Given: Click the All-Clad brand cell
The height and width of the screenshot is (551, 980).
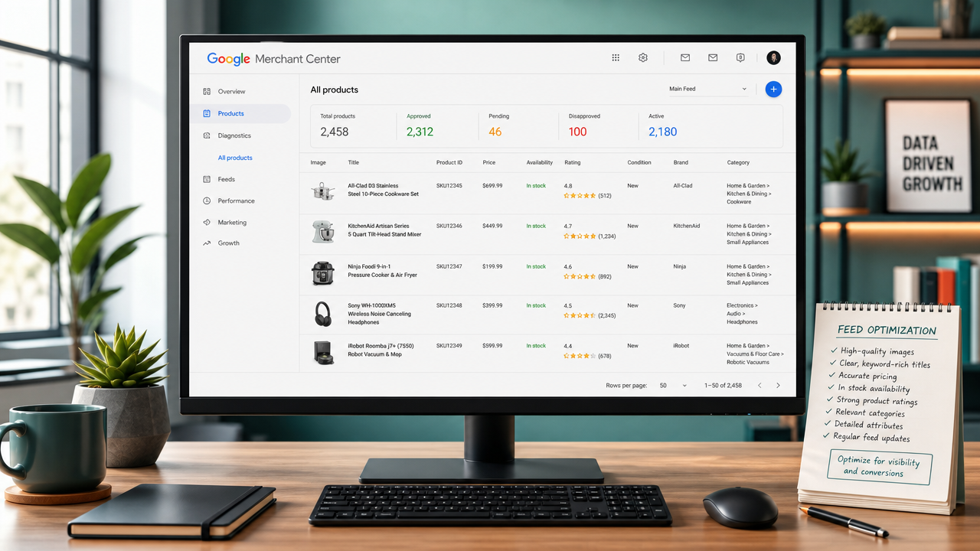Looking at the screenshot, I should [x=683, y=186].
